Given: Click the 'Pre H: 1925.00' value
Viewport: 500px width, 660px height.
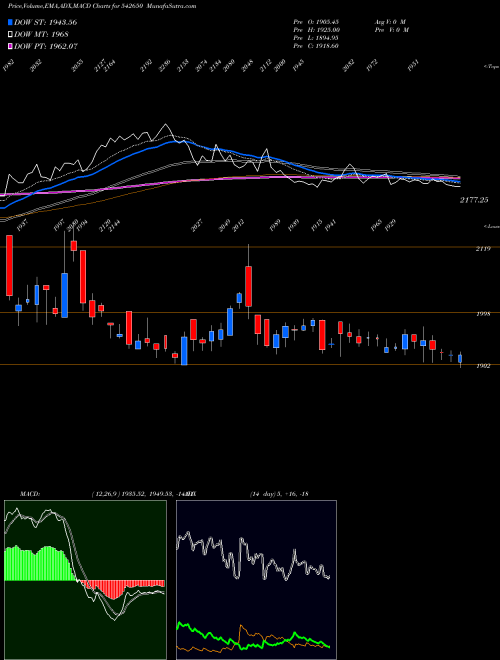Looking at the screenshot, I should pyautogui.click(x=317, y=30).
